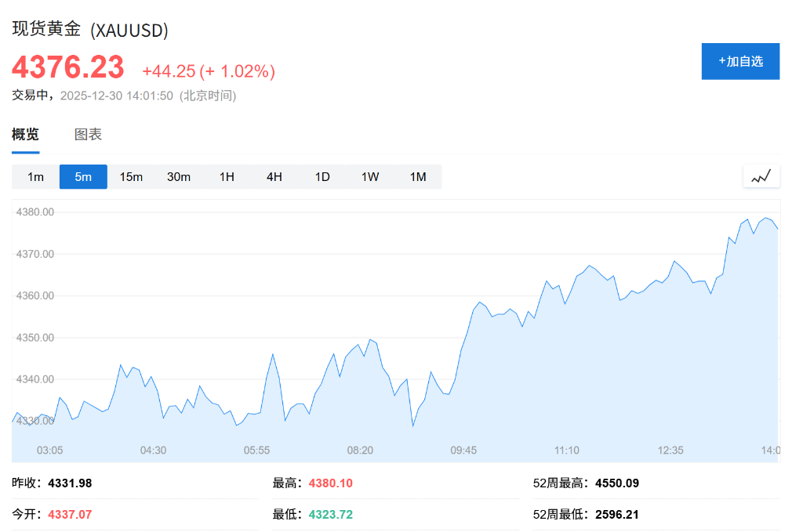Screen dimensions: 803x532
Task: Click the +加自选 watchlist button
Action: (740, 61)
